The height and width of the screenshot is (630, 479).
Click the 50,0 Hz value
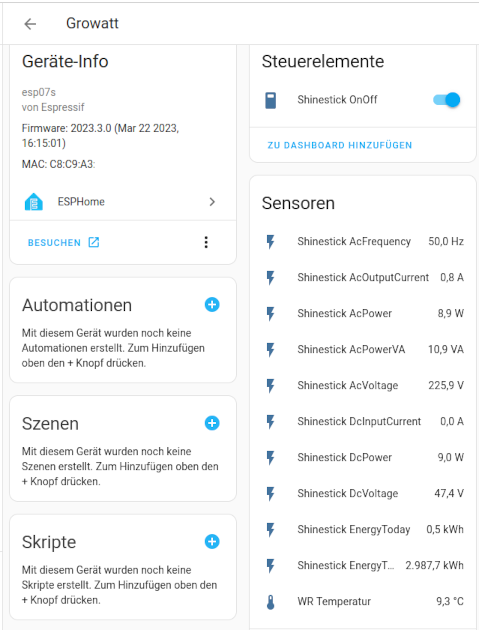tap(446, 241)
